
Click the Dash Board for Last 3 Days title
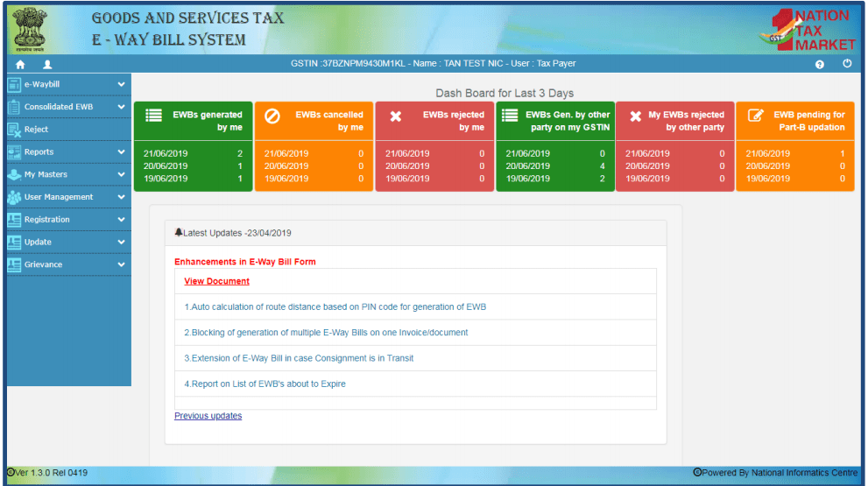pos(505,93)
